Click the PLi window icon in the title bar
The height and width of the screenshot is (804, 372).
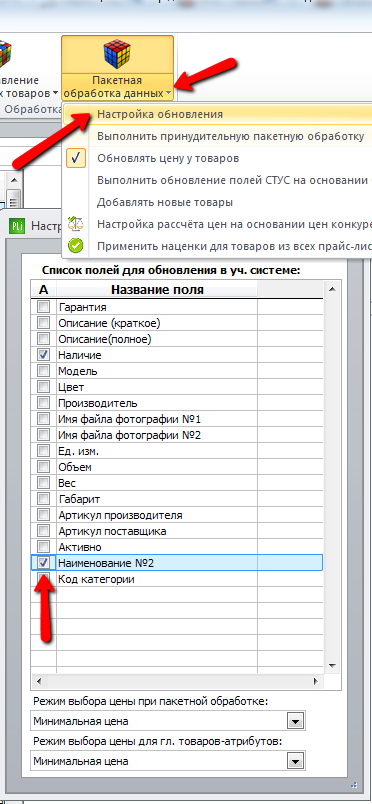coord(18,225)
